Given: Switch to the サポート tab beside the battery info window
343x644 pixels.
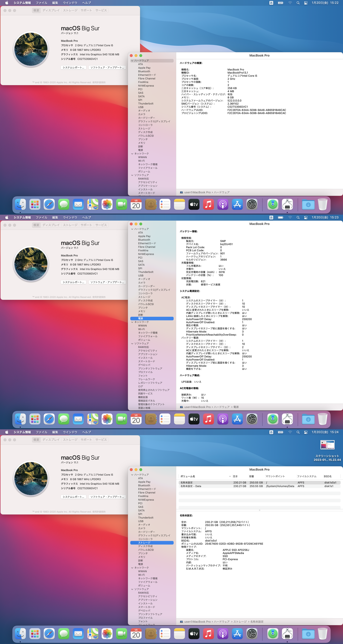Looking at the screenshot, I should 86,225.
